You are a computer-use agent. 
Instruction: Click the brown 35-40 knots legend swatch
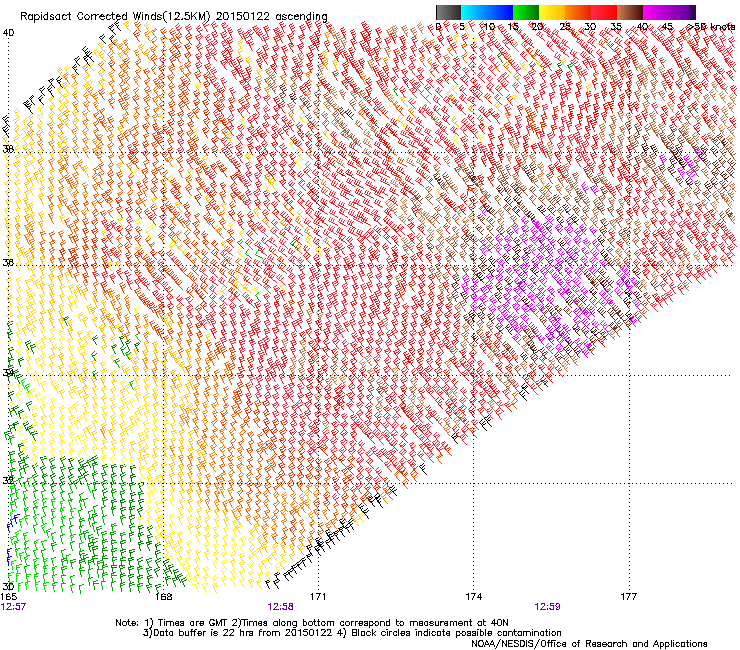pos(630,12)
